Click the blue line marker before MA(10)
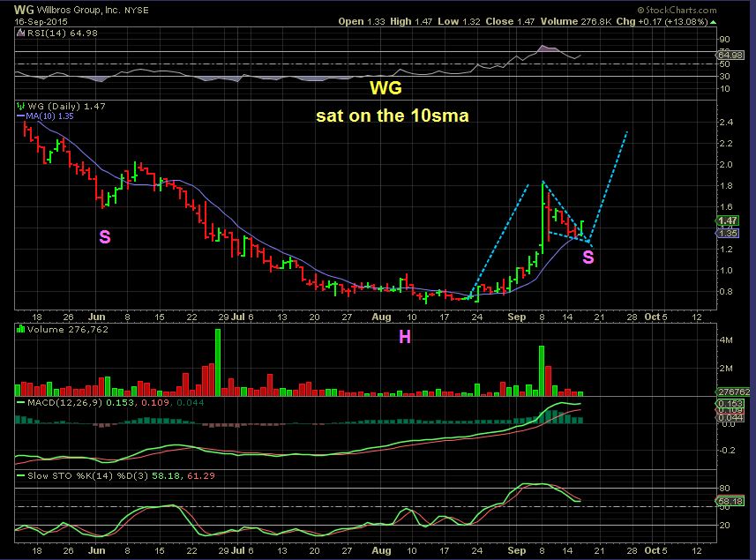 [x=21, y=116]
